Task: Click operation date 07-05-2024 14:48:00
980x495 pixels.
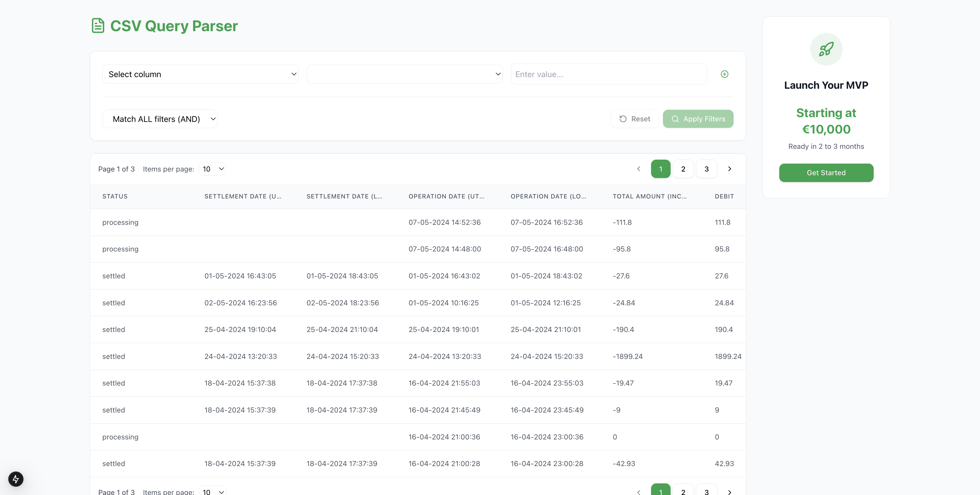Action: [x=445, y=249]
